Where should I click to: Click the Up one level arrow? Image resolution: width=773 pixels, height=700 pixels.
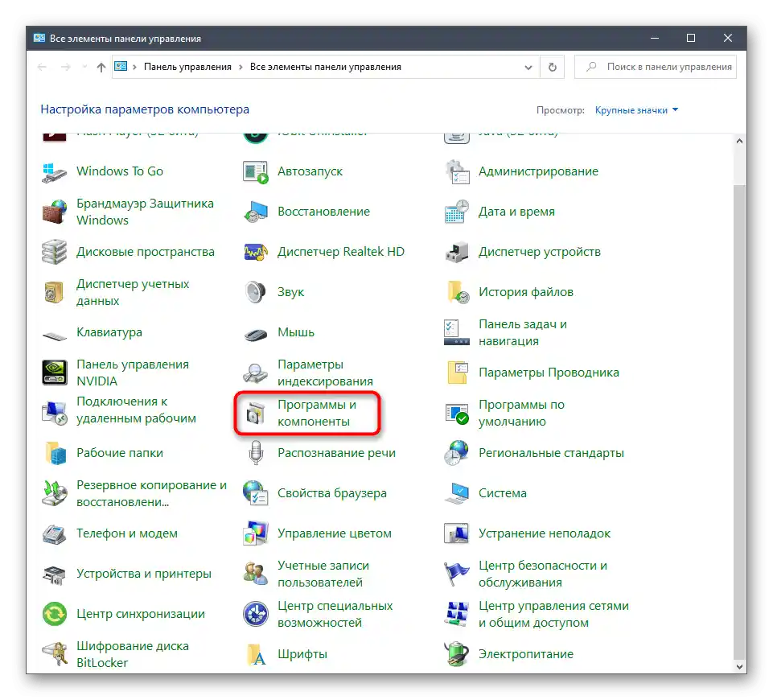(101, 67)
